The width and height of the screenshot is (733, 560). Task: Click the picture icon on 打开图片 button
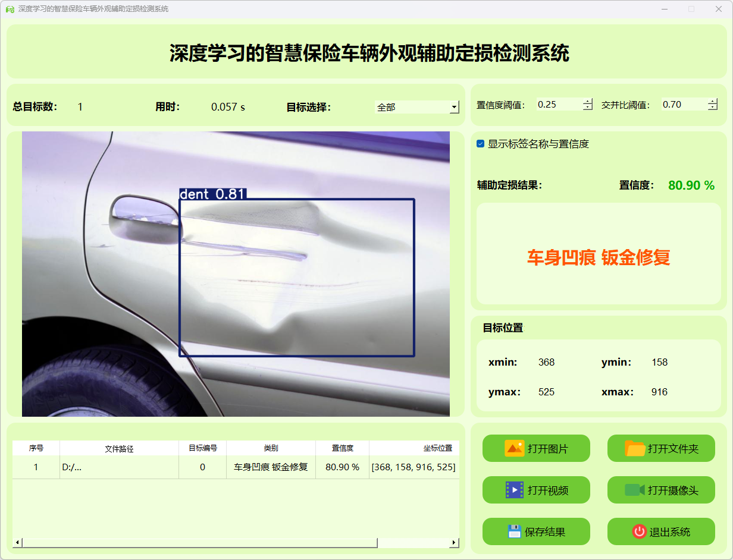coord(514,448)
